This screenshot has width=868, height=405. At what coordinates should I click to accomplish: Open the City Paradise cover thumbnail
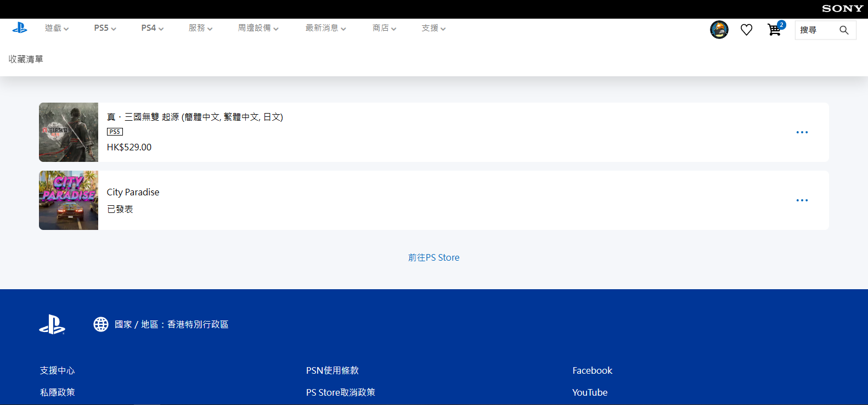pyautogui.click(x=69, y=200)
